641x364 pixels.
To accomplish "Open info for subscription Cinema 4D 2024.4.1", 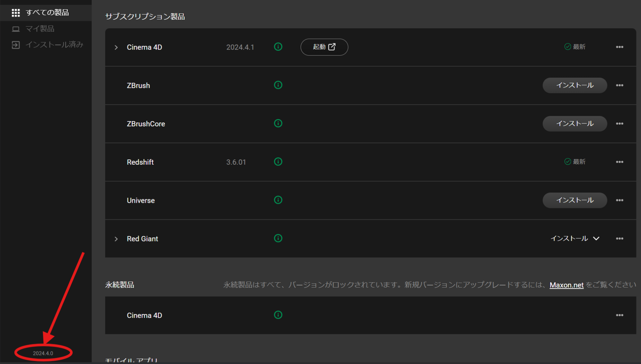I will [278, 47].
